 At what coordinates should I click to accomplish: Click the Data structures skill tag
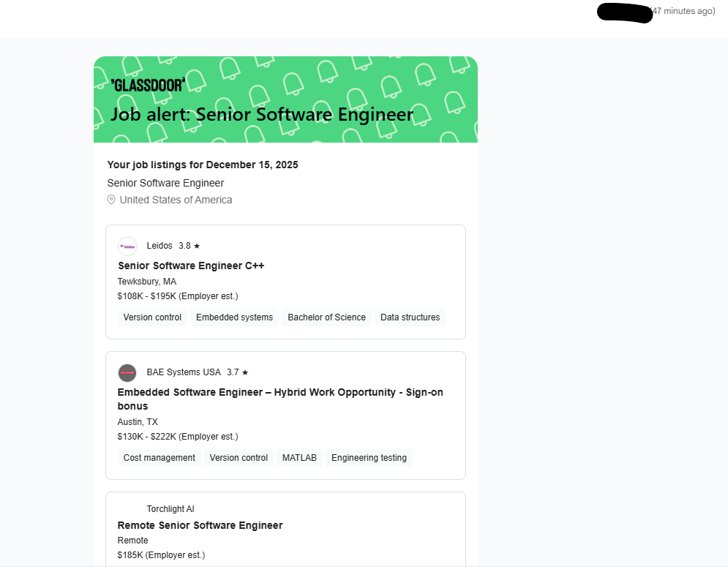click(x=410, y=317)
